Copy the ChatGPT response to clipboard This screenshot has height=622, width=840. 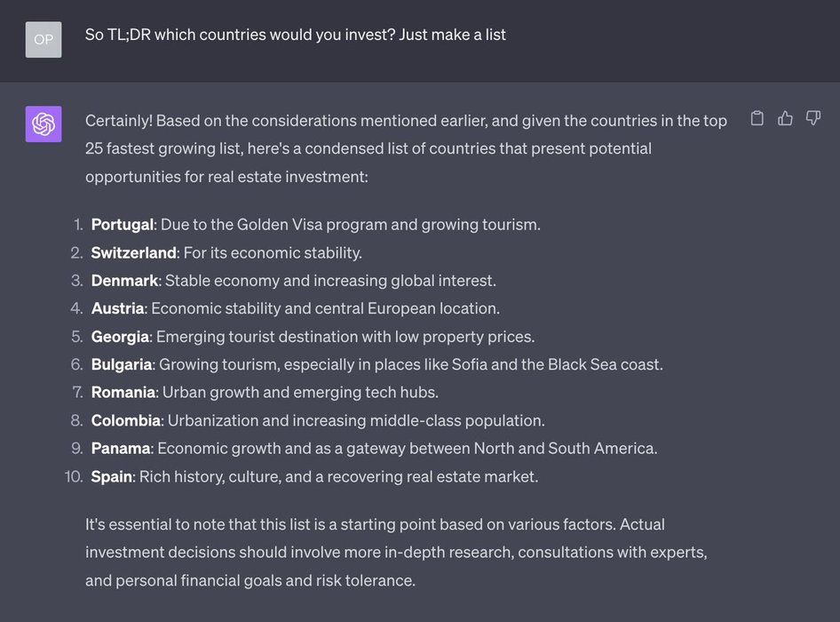click(x=757, y=118)
